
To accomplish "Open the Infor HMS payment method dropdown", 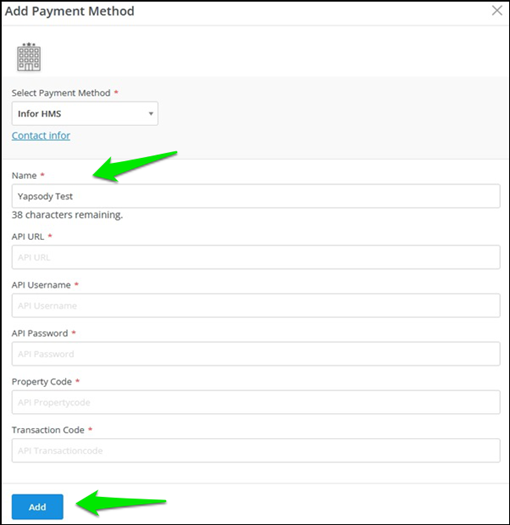I will click(x=85, y=114).
